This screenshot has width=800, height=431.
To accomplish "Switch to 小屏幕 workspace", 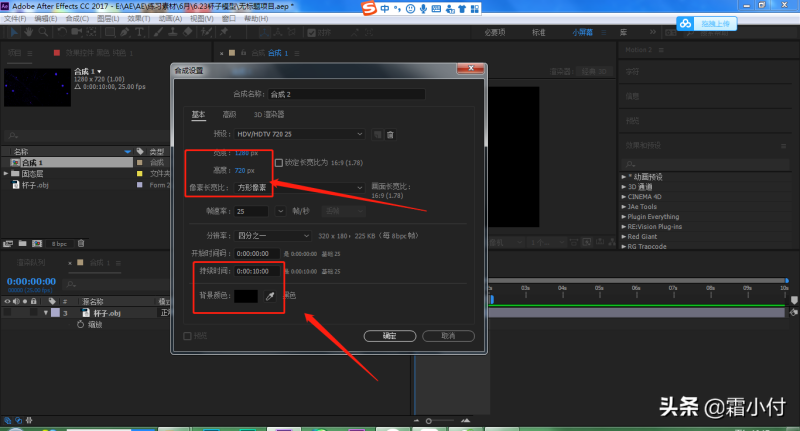I will (582, 32).
